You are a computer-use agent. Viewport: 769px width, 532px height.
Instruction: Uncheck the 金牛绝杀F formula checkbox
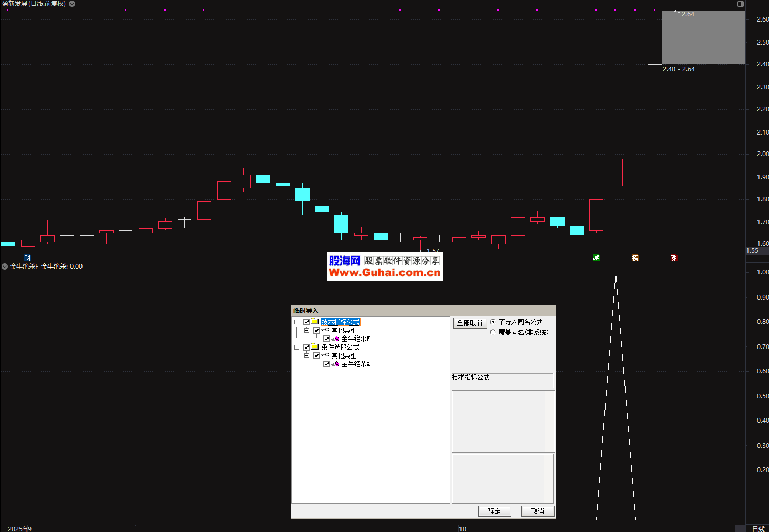click(x=326, y=339)
